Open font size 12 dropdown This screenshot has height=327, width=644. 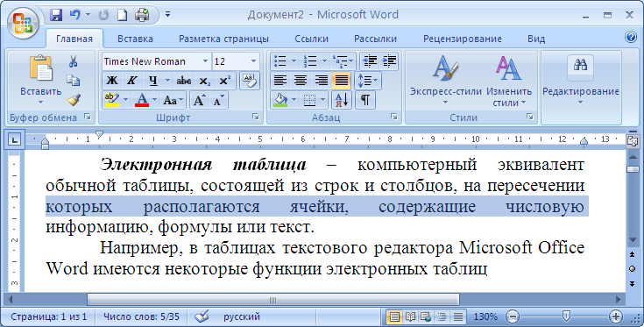click(253, 61)
